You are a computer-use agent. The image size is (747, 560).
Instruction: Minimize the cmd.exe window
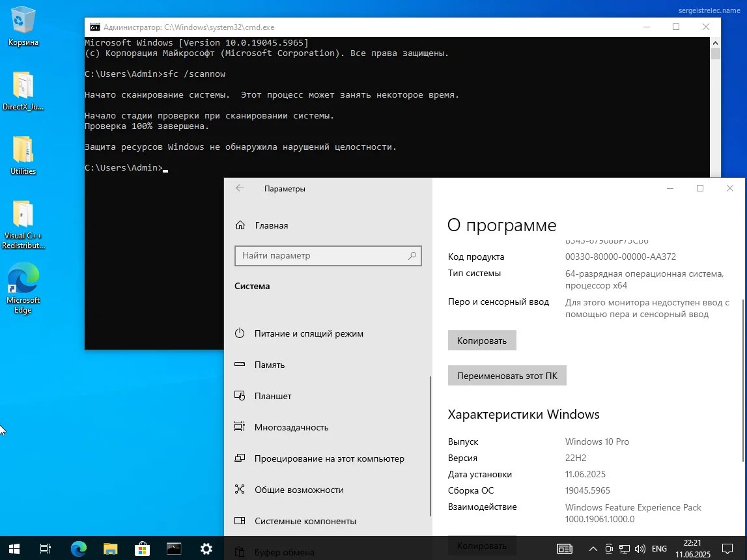(647, 27)
